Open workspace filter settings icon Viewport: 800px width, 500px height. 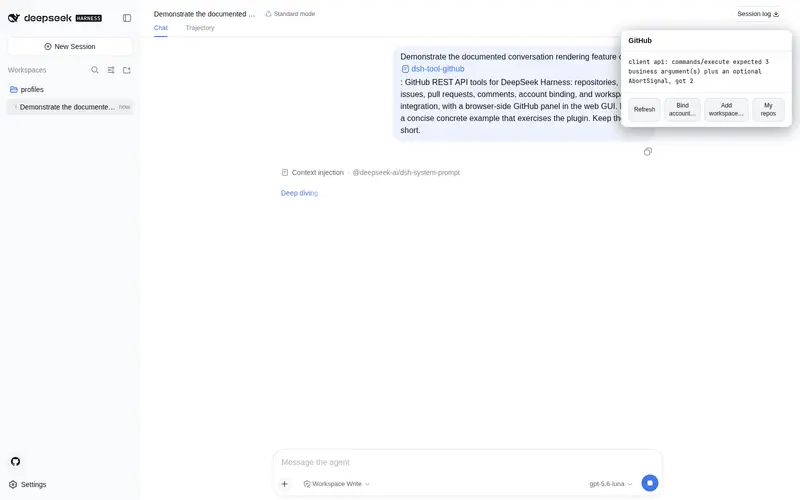[x=111, y=70]
